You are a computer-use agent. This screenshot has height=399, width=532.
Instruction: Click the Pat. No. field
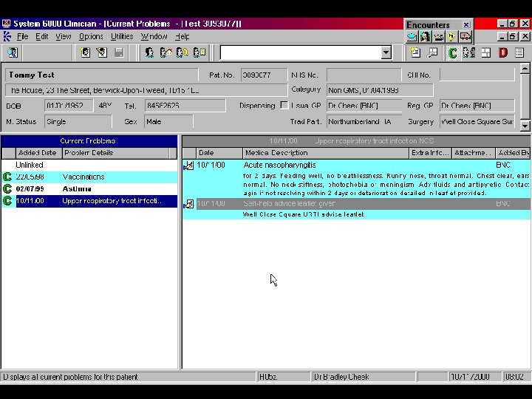point(264,75)
